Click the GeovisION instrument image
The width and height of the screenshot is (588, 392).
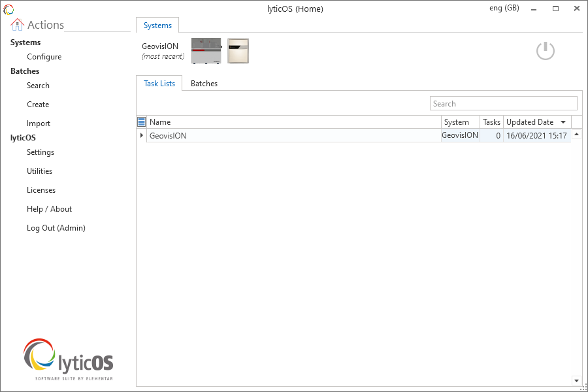(x=206, y=51)
